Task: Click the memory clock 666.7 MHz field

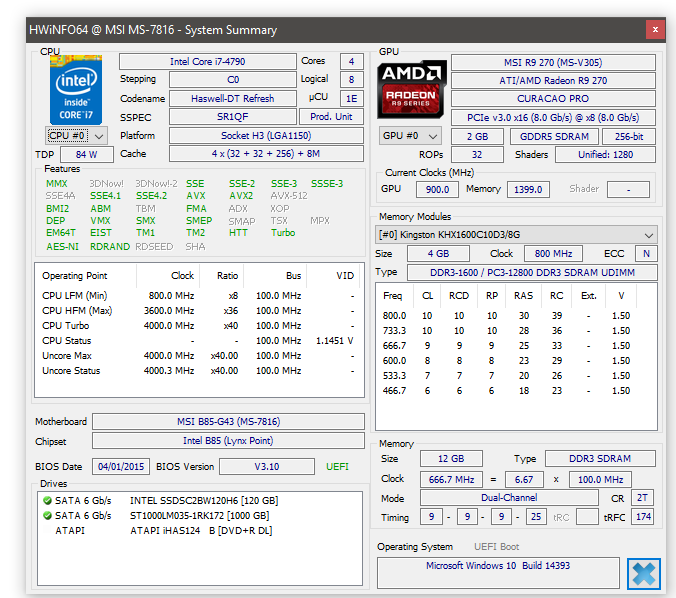Action: [451, 479]
